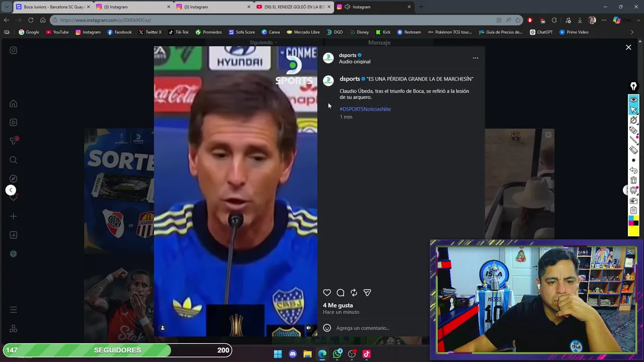Repost the dsports video

354,293
